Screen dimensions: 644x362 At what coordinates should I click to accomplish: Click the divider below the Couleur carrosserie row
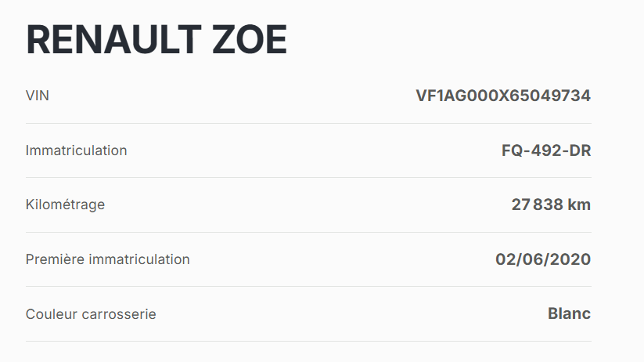308,341
